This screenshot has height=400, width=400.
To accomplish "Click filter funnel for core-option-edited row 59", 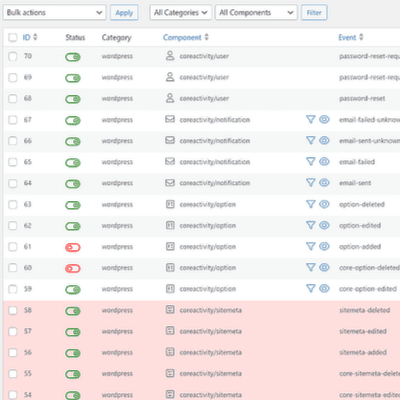I will [311, 289].
